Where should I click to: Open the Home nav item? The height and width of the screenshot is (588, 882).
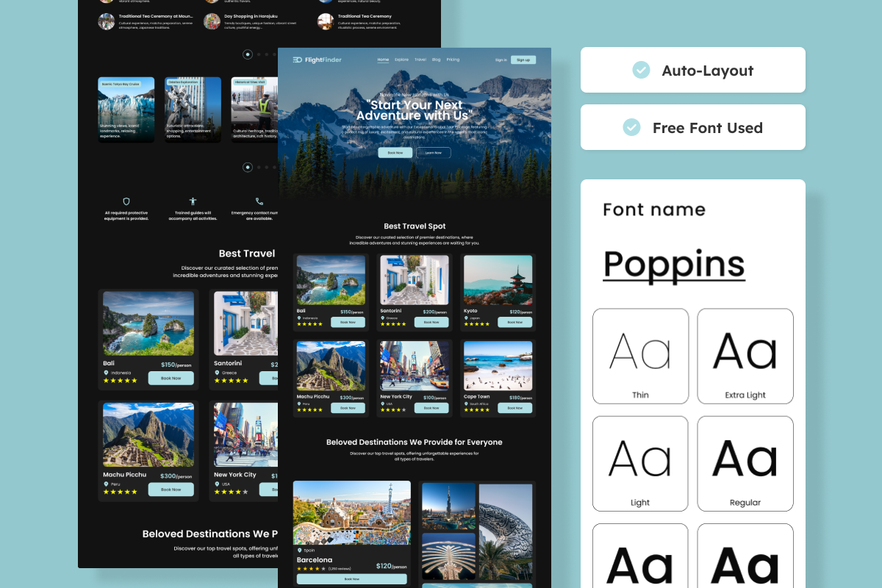tap(383, 60)
